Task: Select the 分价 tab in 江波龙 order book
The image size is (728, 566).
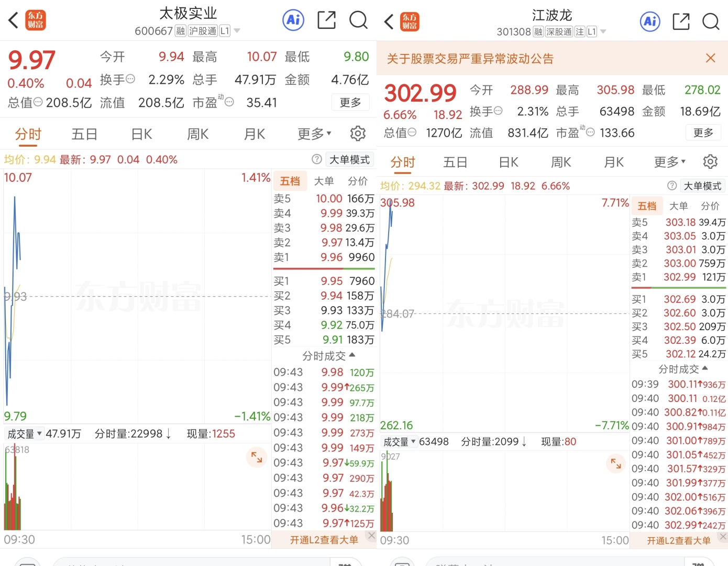Action: pyautogui.click(x=710, y=206)
